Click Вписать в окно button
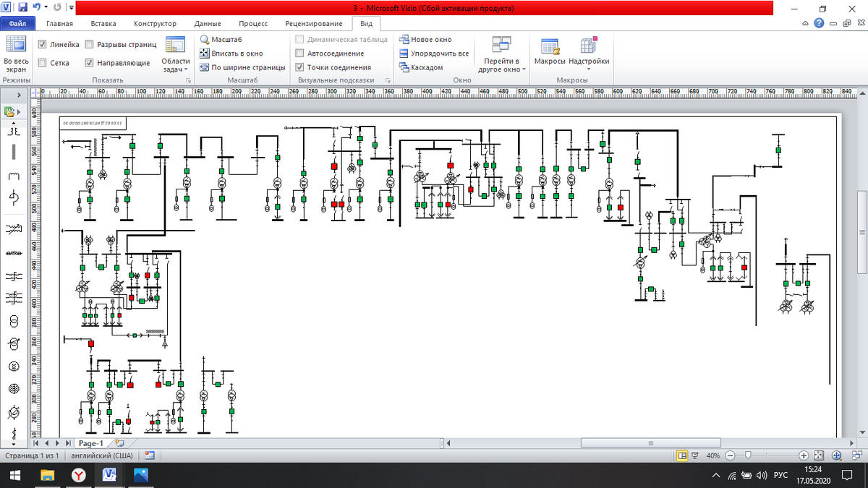 [231, 53]
